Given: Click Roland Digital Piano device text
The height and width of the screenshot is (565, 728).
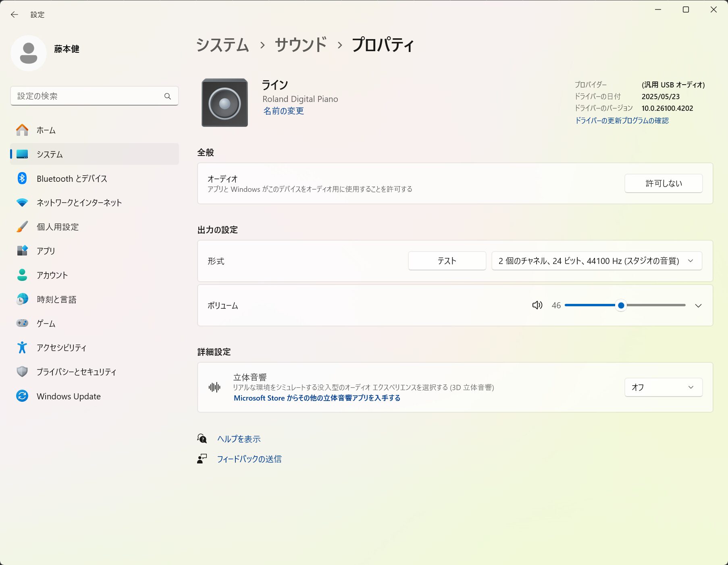Looking at the screenshot, I should 300,99.
